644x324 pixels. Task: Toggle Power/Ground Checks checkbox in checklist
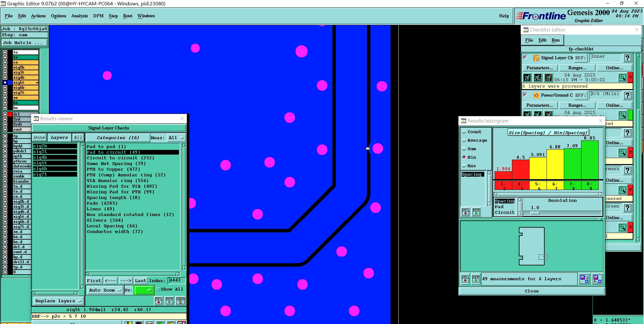525,94
